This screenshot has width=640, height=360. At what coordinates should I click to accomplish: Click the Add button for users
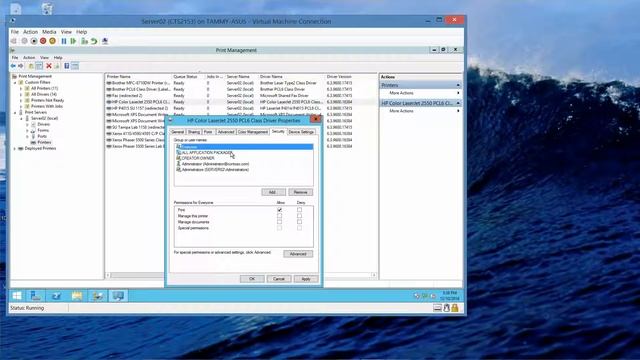coord(273,192)
